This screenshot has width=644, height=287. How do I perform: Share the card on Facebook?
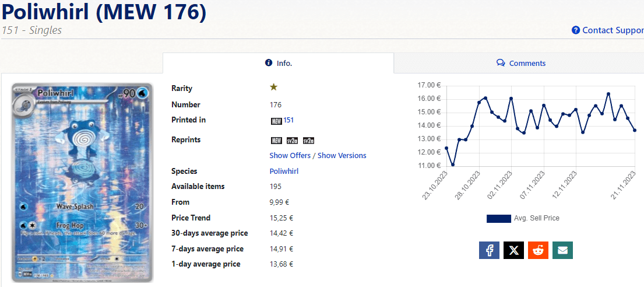489,250
